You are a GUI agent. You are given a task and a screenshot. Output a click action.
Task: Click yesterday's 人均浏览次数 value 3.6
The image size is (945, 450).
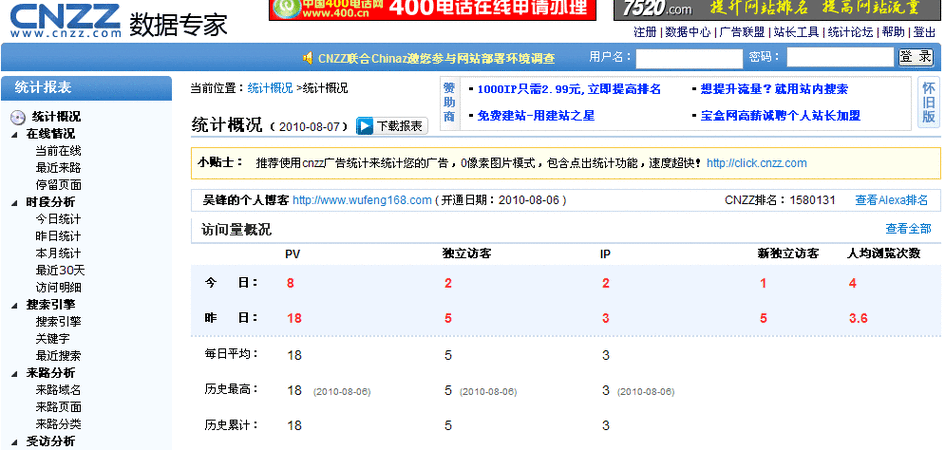point(858,318)
